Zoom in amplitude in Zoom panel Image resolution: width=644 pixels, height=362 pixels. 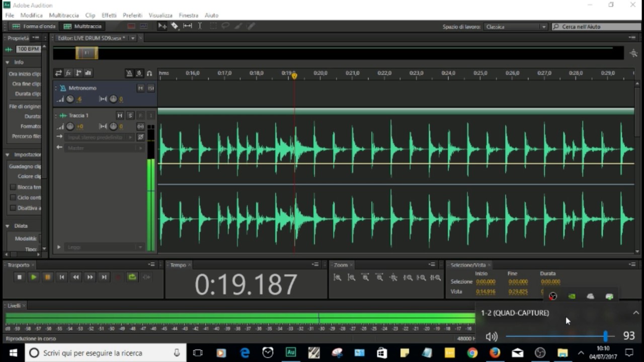(x=338, y=278)
